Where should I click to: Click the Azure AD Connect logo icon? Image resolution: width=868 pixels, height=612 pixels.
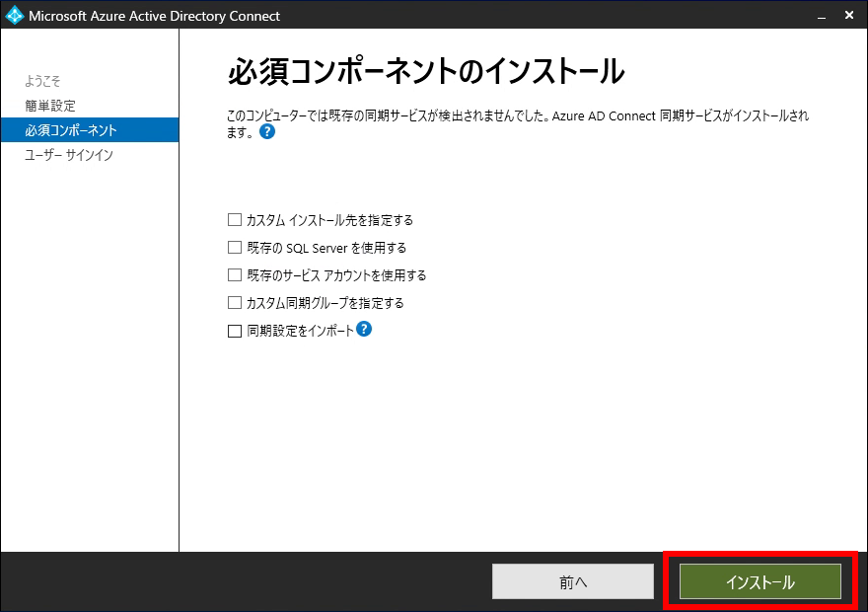coord(14,15)
